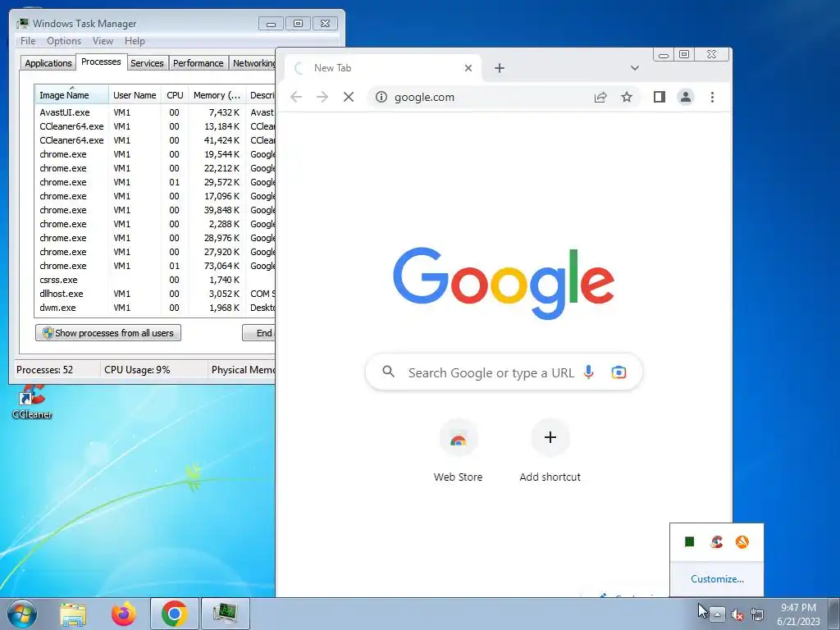Select the AvastUI.exe process row
The width and height of the screenshot is (840, 630).
pos(155,112)
